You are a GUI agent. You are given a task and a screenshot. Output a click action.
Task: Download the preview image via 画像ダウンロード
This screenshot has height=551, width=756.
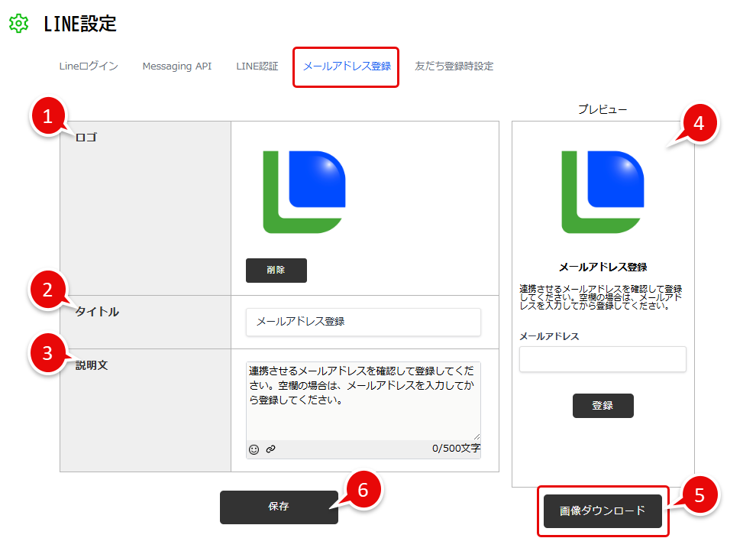click(603, 510)
